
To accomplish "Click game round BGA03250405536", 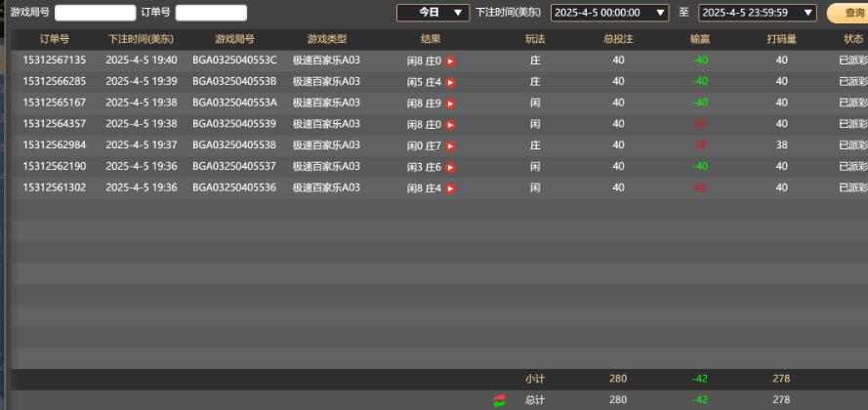I will coord(234,187).
